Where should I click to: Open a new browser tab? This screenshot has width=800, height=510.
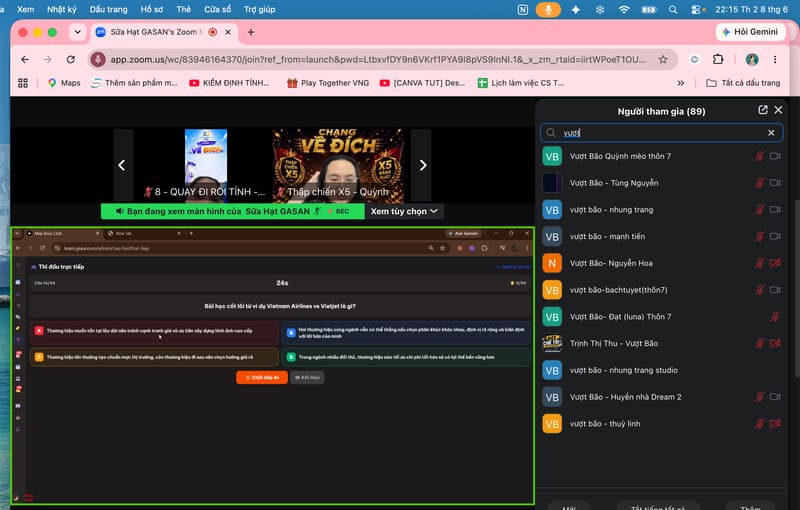click(x=251, y=32)
